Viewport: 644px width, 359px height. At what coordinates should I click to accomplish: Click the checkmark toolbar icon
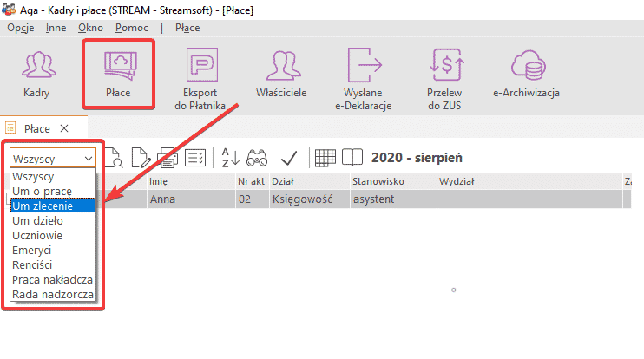[x=289, y=158]
